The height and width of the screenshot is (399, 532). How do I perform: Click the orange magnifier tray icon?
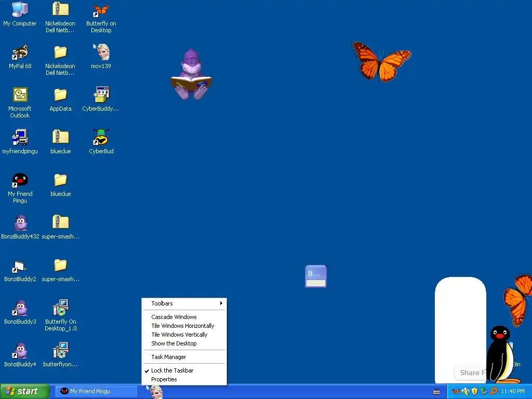click(494, 392)
